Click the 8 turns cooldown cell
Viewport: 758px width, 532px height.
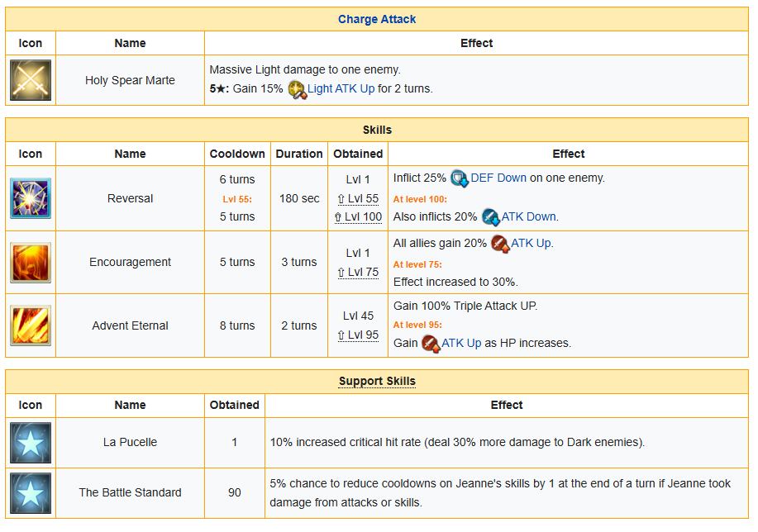point(237,325)
